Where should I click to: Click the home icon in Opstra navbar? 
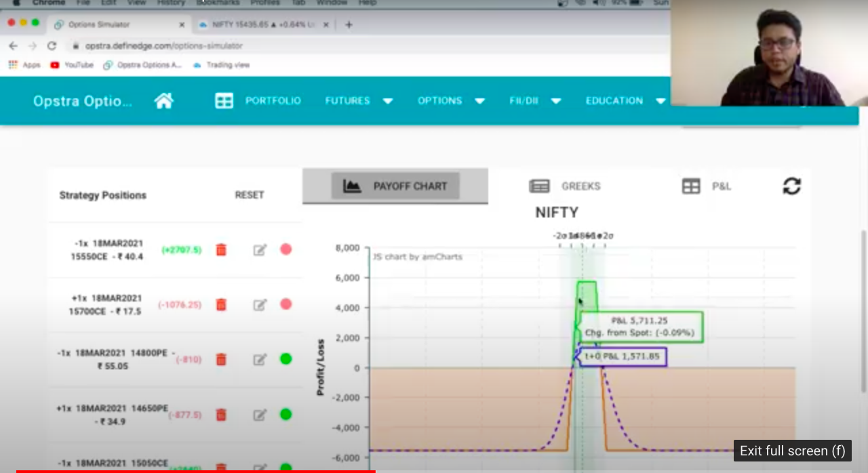coord(163,101)
